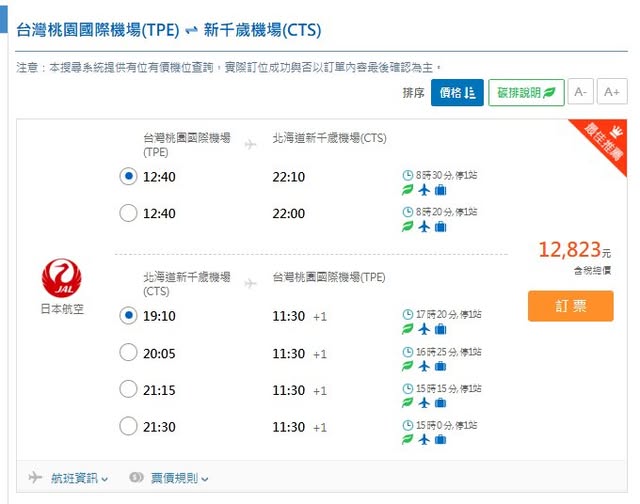Screen dimensions: 640x504
Task: Decrease font size with the A- button
Action: (x=580, y=93)
